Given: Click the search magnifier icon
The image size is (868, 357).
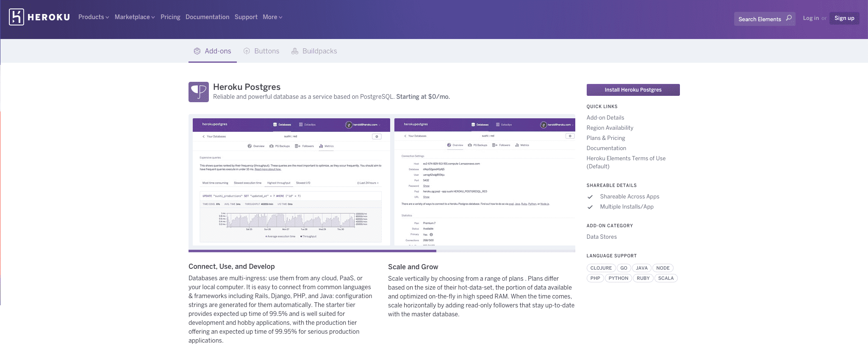Looking at the screenshot, I should click(x=789, y=18).
